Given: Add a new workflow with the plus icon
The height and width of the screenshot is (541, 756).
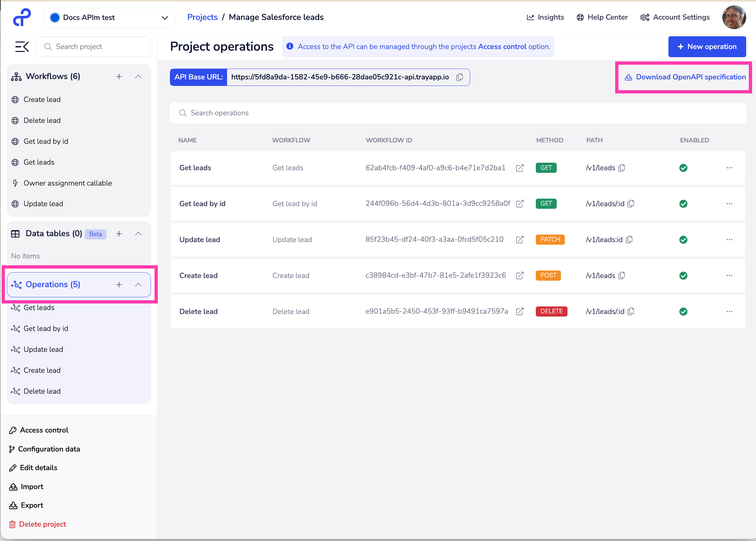Looking at the screenshot, I should tap(119, 76).
